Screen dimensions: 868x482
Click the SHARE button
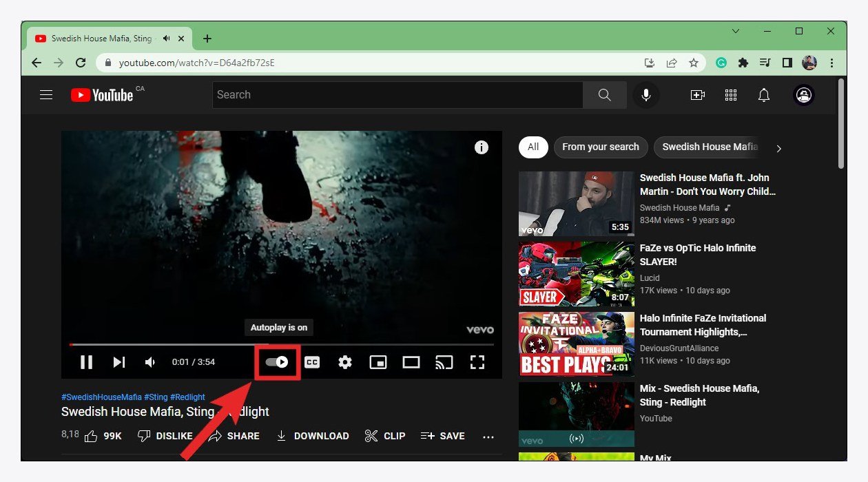pos(234,436)
